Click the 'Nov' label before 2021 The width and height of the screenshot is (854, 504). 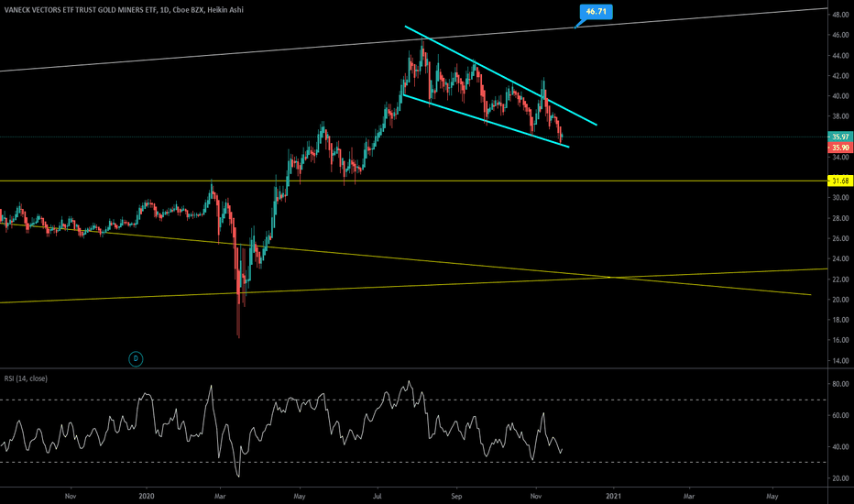tap(536, 496)
